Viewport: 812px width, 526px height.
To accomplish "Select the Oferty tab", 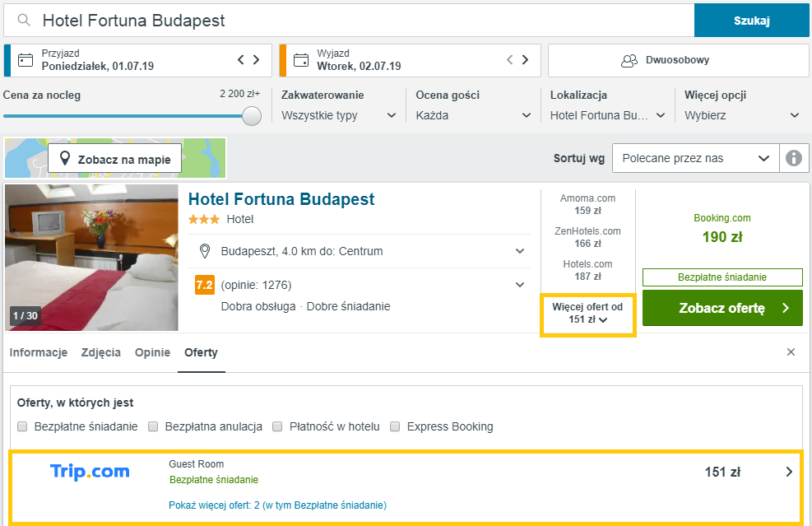I will [x=201, y=352].
